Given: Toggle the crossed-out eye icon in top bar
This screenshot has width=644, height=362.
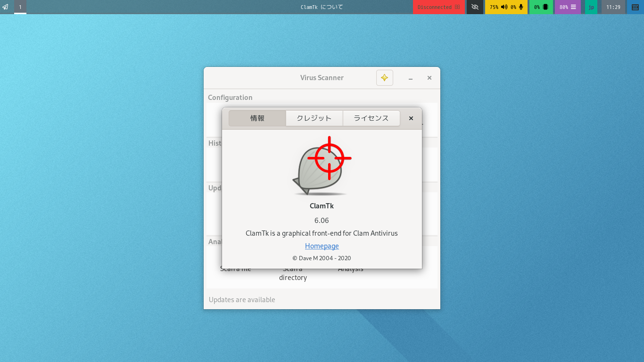Looking at the screenshot, I should (x=475, y=7).
